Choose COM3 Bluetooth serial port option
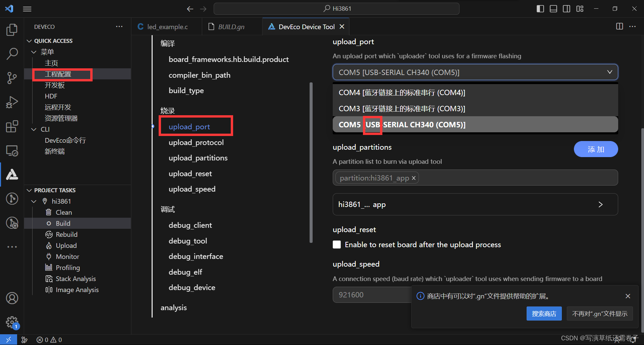 pos(475,109)
